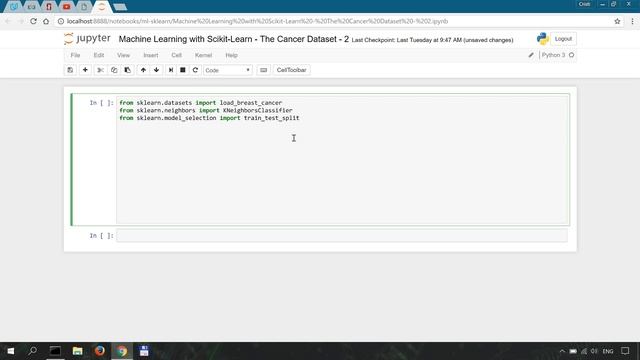Rename notebook by clicking its title

tap(233, 39)
